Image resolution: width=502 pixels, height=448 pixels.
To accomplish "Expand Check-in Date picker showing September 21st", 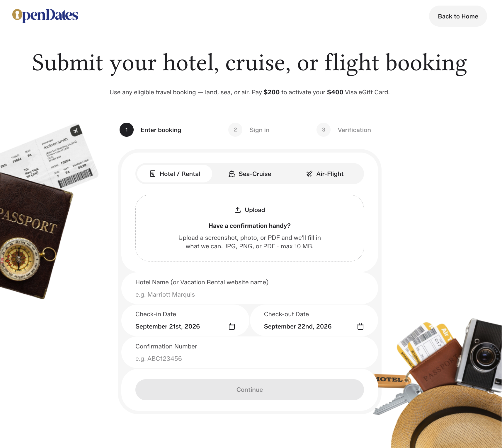I will (185, 320).
